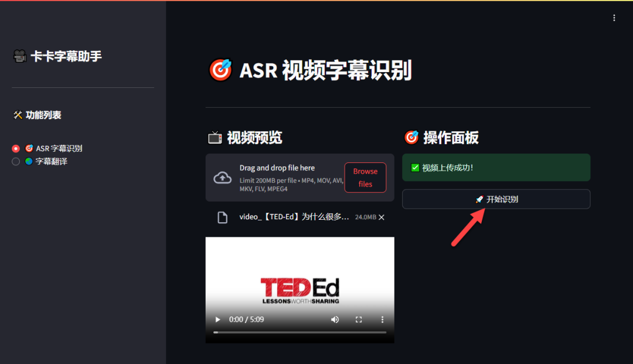Click the Browse files button
633x364 pixels.
(x=365, y=177)
